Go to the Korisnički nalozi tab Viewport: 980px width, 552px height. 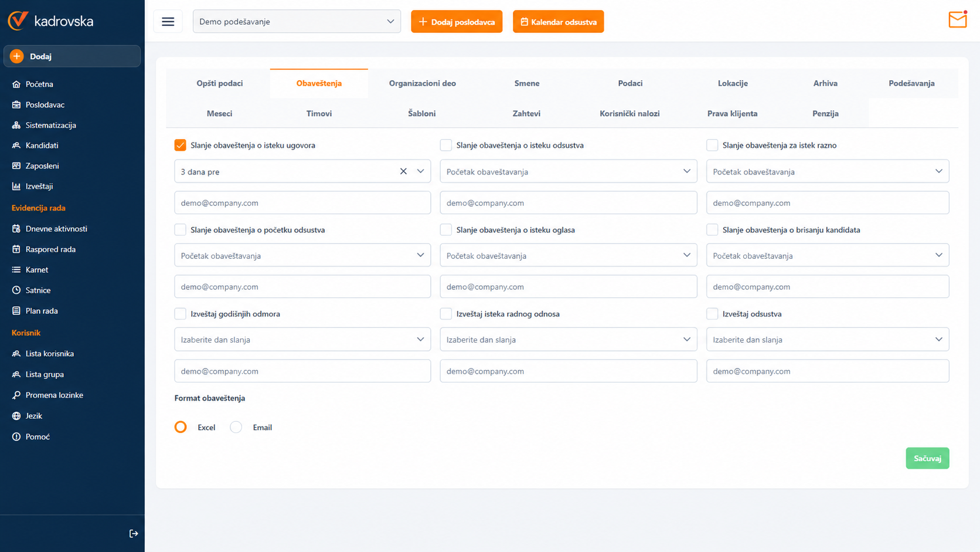point(629,114)
